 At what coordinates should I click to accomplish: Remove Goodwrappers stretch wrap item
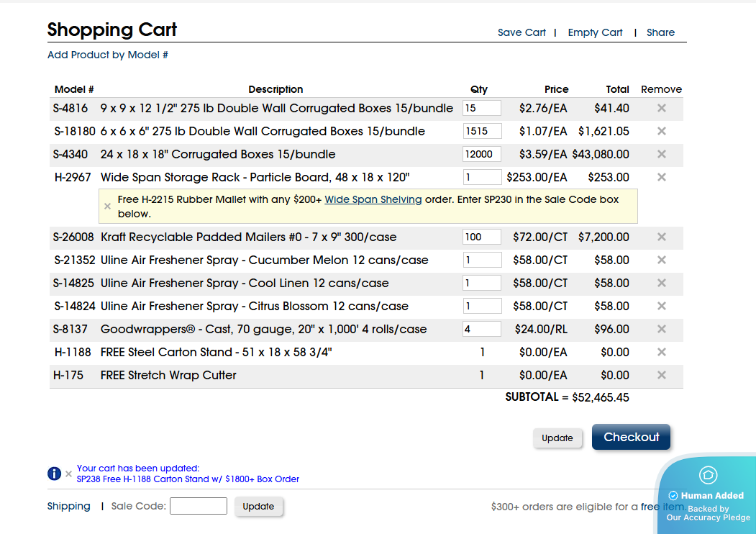(661, 329)
